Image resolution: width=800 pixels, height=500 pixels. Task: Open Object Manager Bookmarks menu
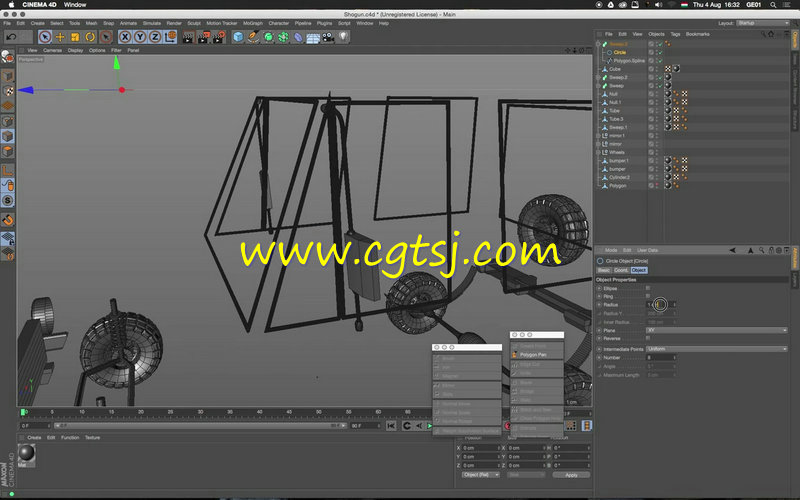(697, 34)
